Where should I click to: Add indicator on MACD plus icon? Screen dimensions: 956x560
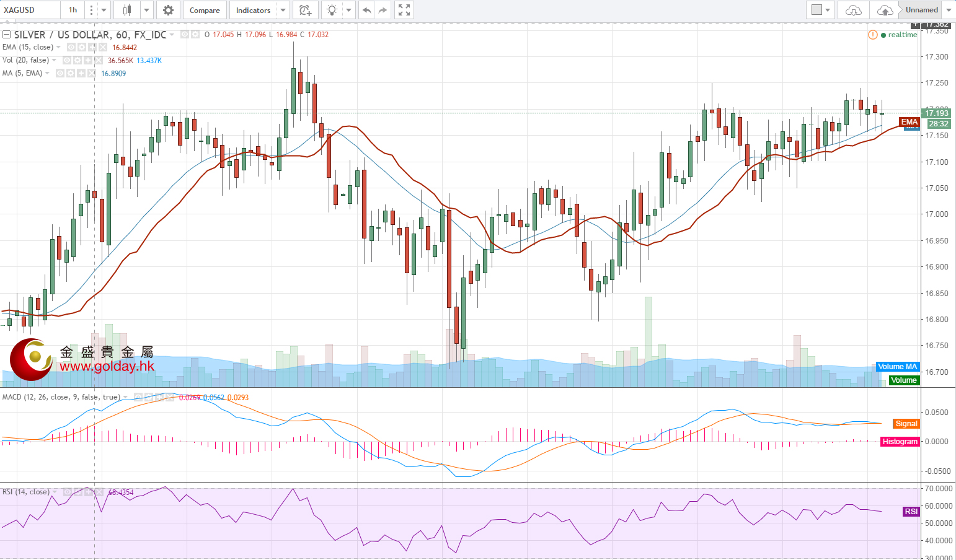click(x=159, y=397)
